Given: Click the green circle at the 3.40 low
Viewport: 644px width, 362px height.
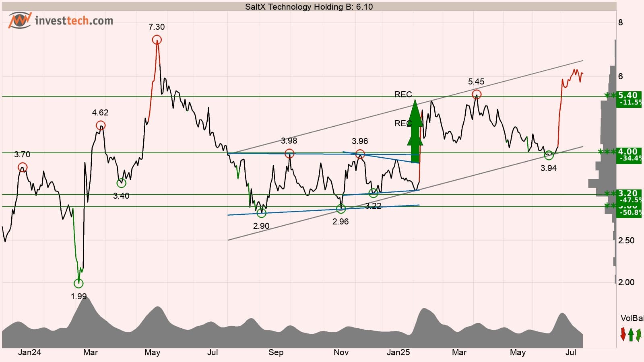Looking at the screenshot, I should click(121, 183).
